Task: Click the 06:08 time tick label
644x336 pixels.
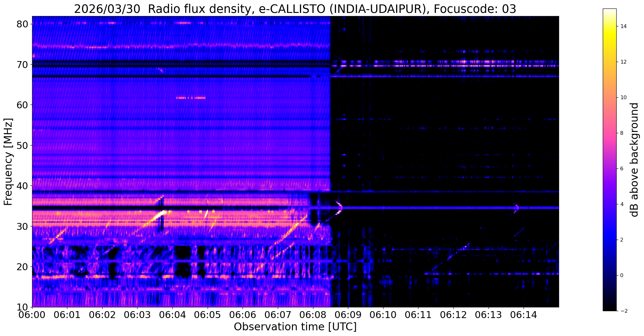Action: pyautogui.click(x=313, y=314)
